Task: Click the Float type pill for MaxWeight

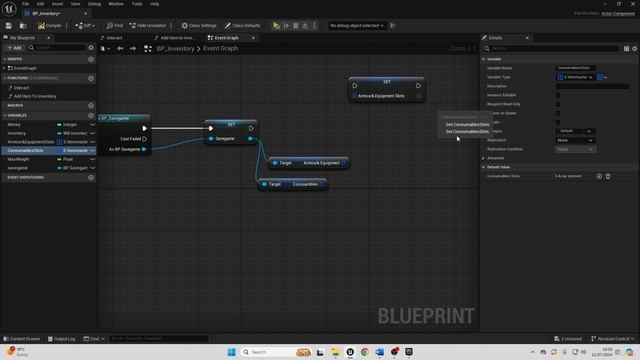Action: pyautogui.click(x=65, y=159)
